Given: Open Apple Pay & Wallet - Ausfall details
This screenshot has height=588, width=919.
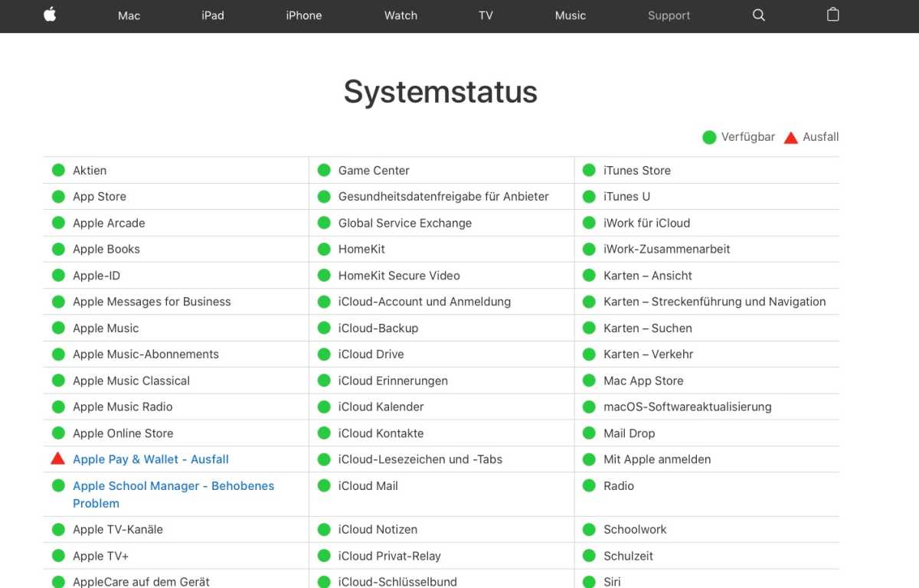Looking at the screenshot, I should [x=151, y=459].
